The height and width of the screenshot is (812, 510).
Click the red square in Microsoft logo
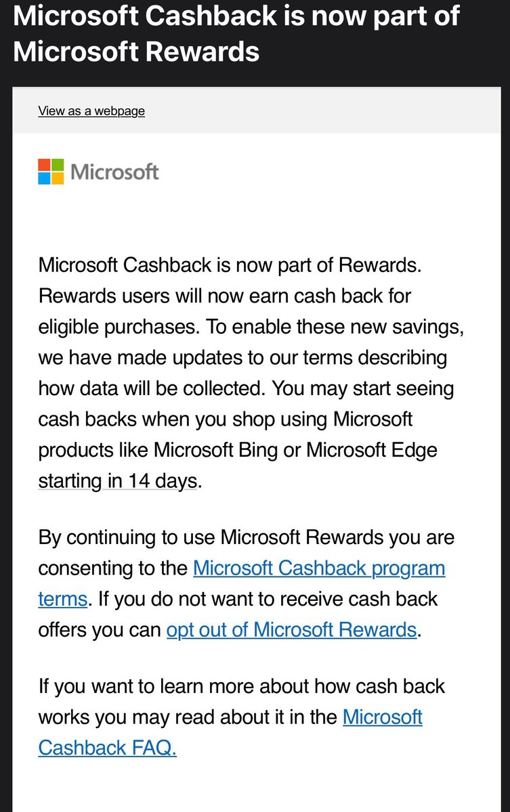44,165
